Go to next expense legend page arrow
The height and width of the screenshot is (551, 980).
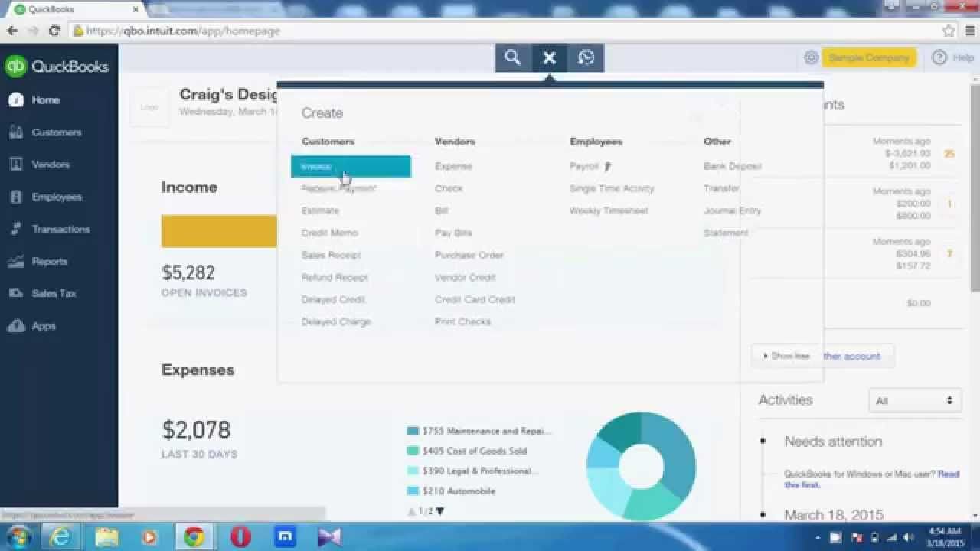pos(440,511)
